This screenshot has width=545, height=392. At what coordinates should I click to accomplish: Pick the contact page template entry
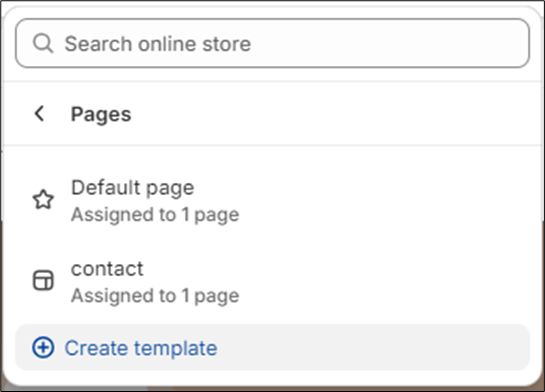[x=272, y=282]
